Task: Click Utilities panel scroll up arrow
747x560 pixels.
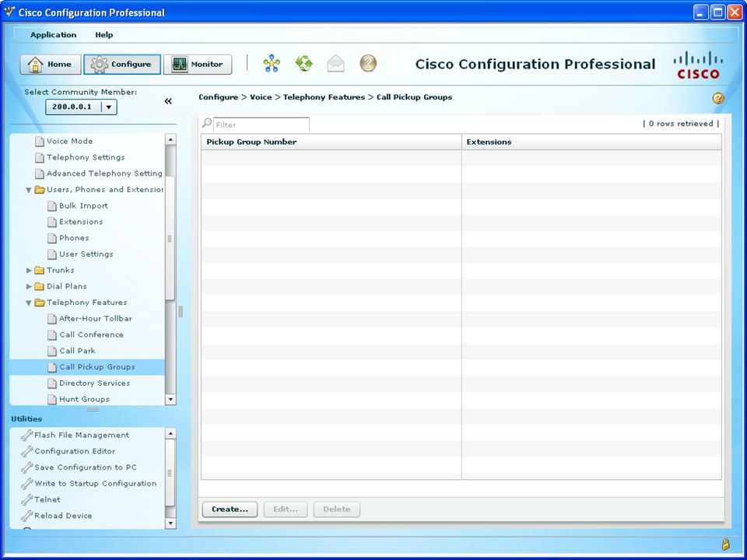Action: [x=170, y=433]
